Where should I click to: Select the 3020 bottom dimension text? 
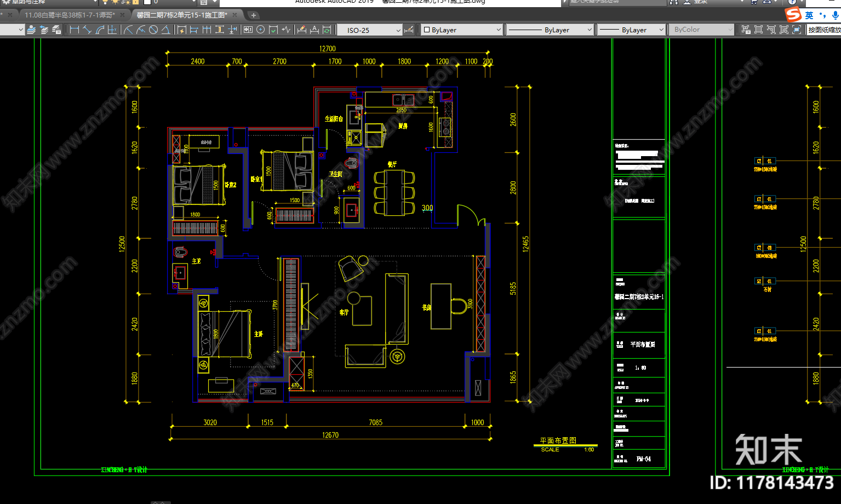tap(210, 422)
